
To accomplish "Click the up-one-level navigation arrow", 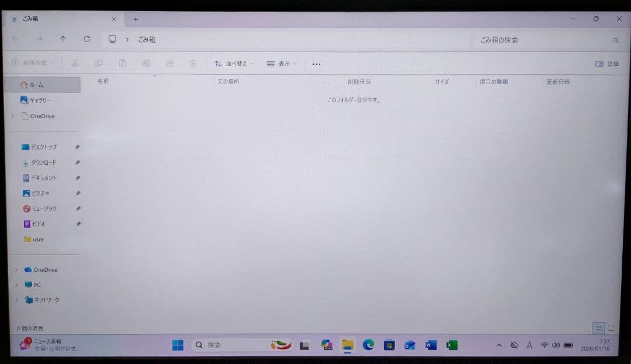I will click(63, 39).
